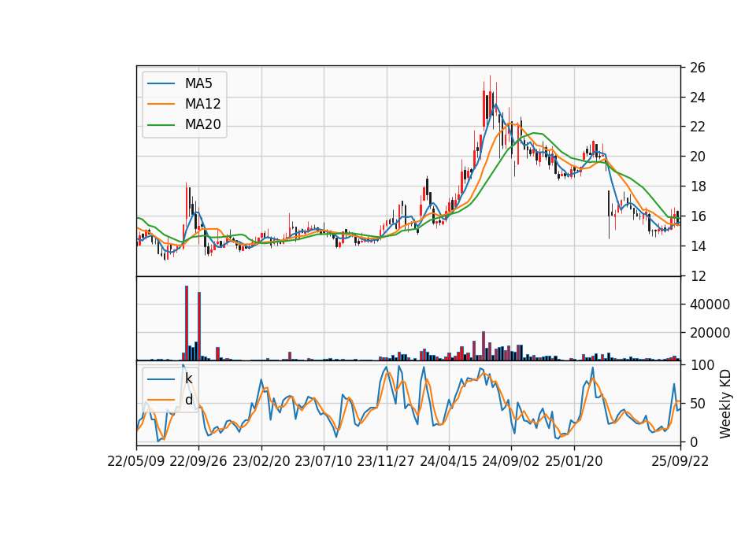Viewport: 756px width, 543px height.
Task: Select the 23/11/27 date label
Action: tap(386, 461)
